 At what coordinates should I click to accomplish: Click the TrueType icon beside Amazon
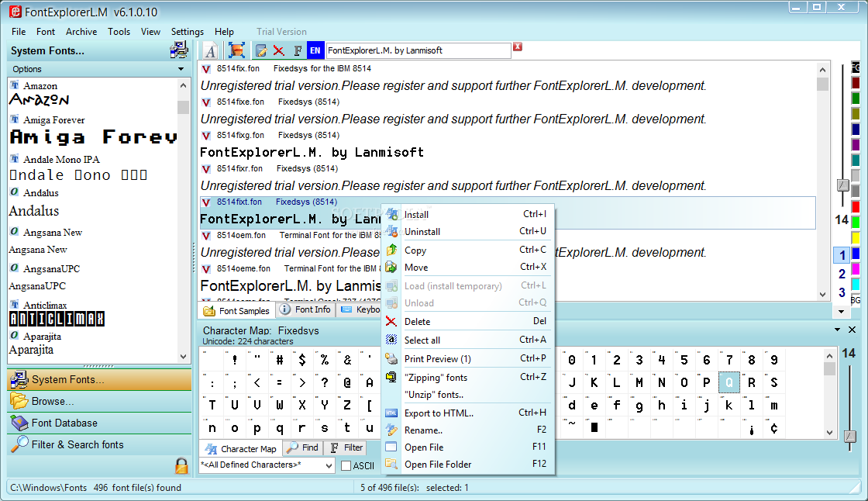(15, 85)
